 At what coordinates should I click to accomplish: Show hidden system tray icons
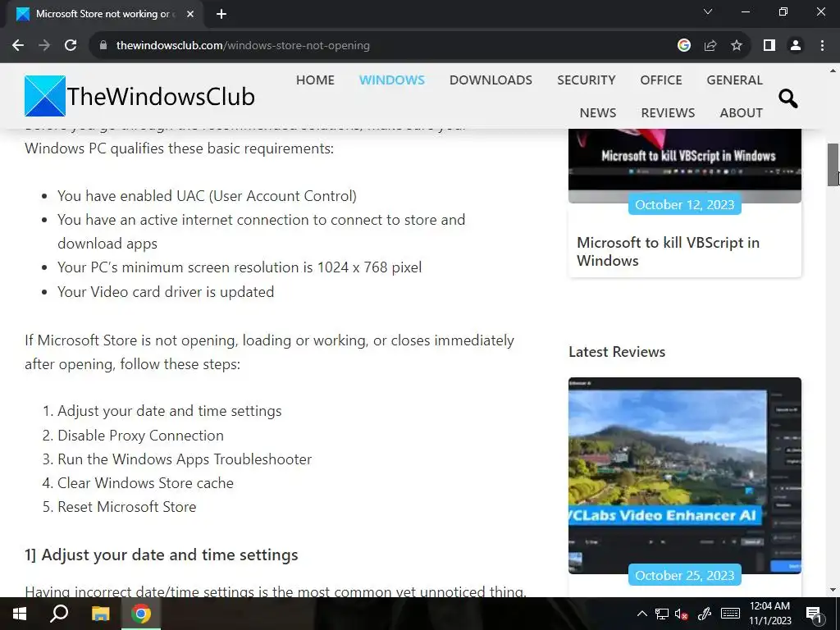[x=641, y=614]
